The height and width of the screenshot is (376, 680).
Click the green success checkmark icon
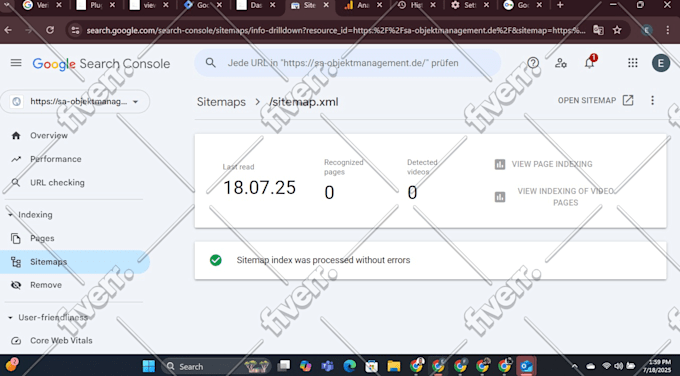(216, 260)
